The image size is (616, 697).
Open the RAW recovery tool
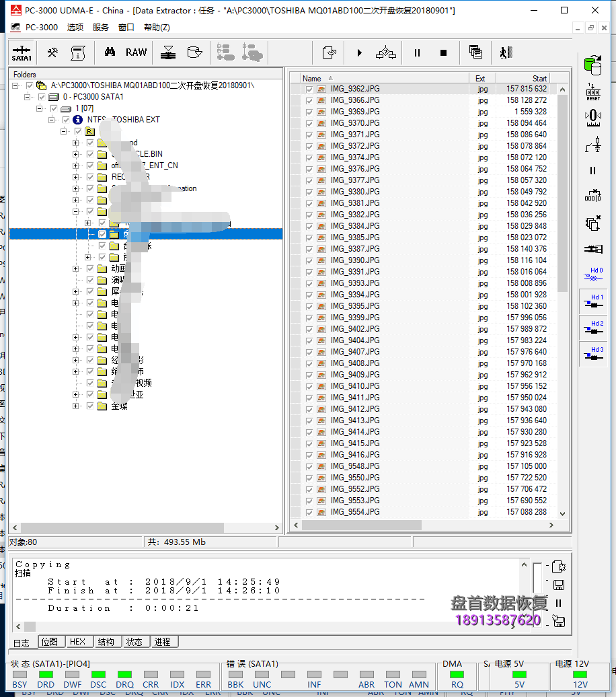pyautogui.click(x=136, y=52)
